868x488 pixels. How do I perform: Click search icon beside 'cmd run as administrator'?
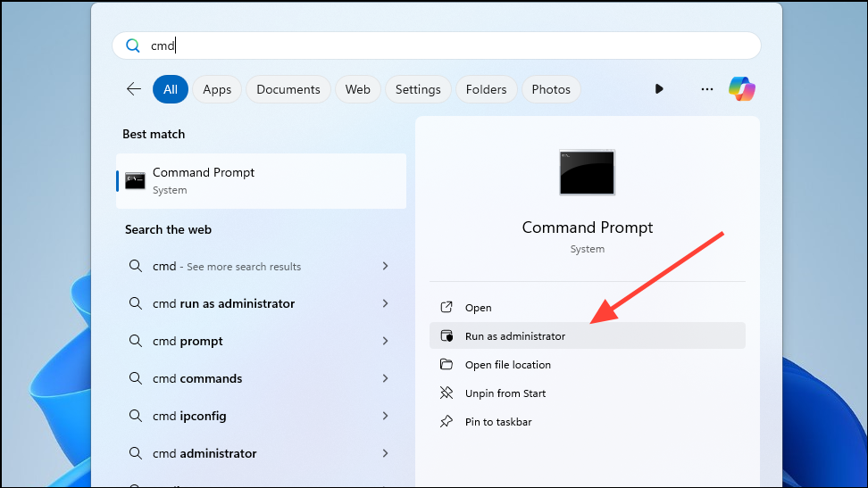point(136,303)
